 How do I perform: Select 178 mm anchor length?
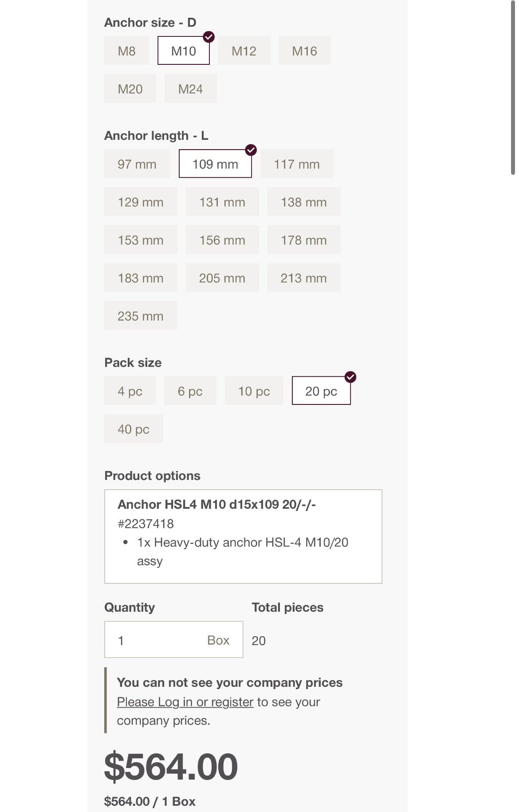point(303,240)
